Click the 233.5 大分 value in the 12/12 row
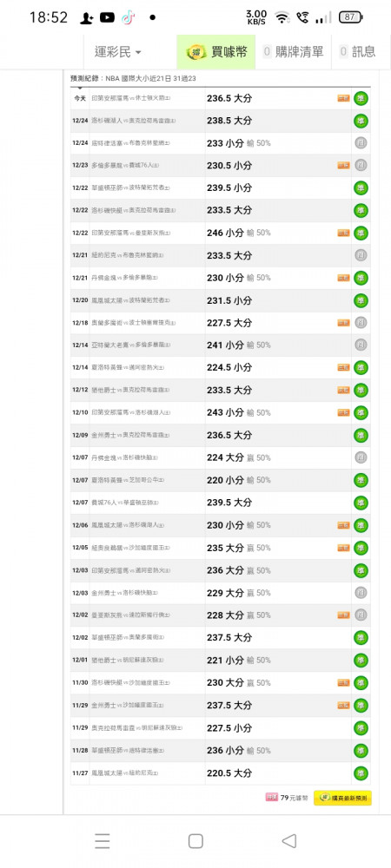This screenshot has width=391, height=868. coord(229,391)
